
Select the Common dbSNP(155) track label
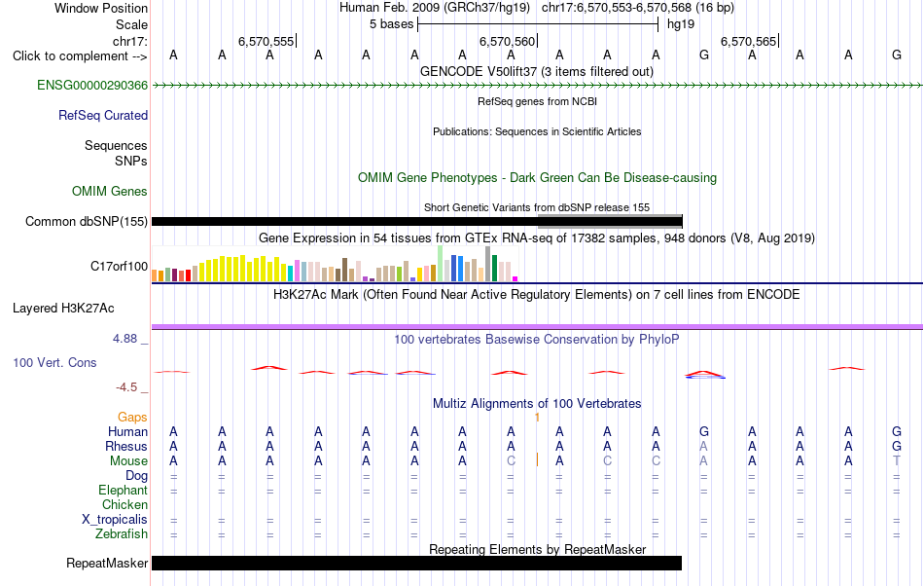pos(87,222)
